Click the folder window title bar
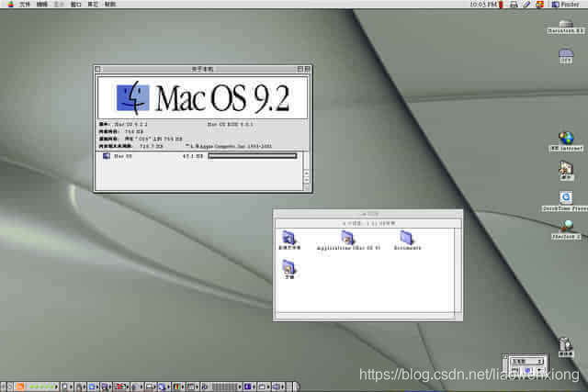588x392 pixels. pyautogui.click(x=367, y=214)
